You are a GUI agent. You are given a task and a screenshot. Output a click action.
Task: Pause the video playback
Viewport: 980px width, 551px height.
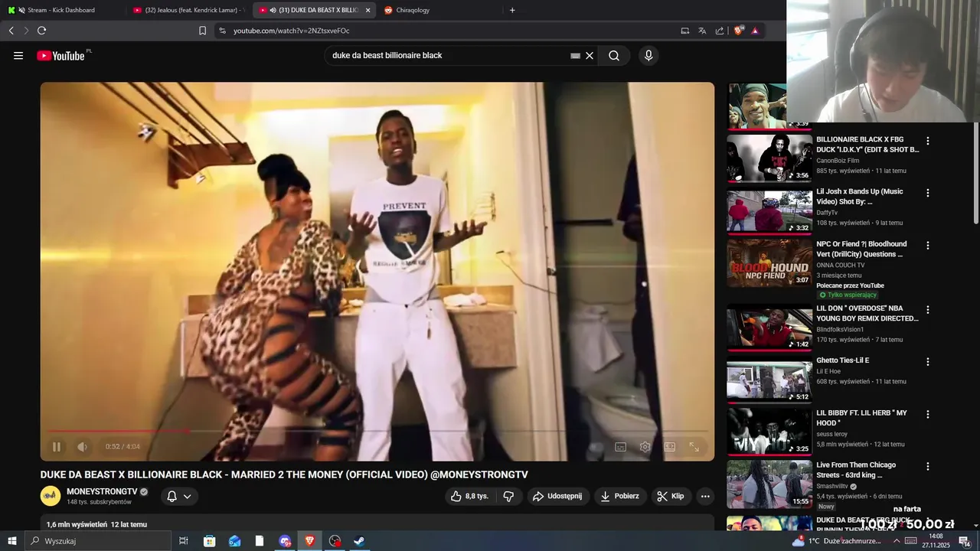coord(57,447)
